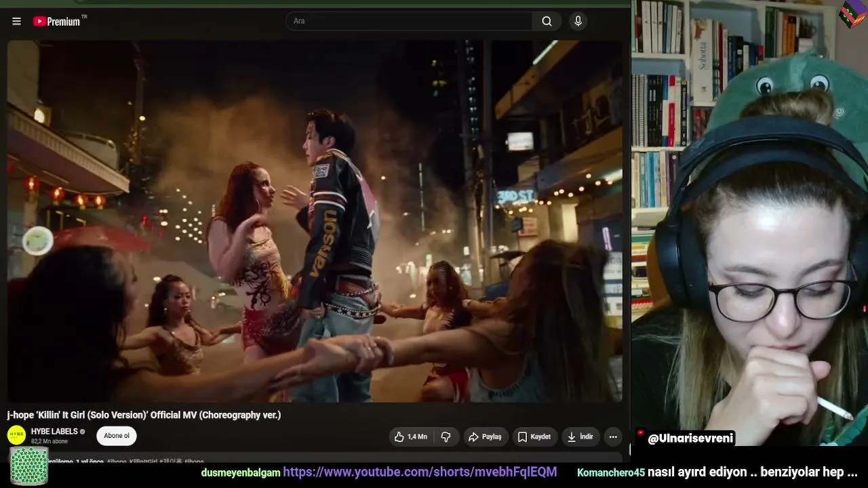The height and width of the screenshot is (488, 868).
Task: Click the '82,2 Mn abone' subscriber count
Action: click(50, 441)
